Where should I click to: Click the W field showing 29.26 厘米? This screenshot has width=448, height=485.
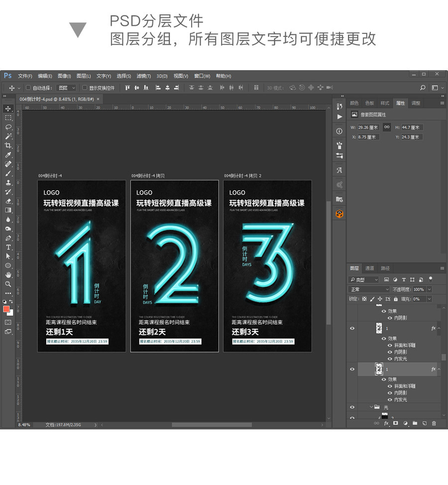pos(368,127)
